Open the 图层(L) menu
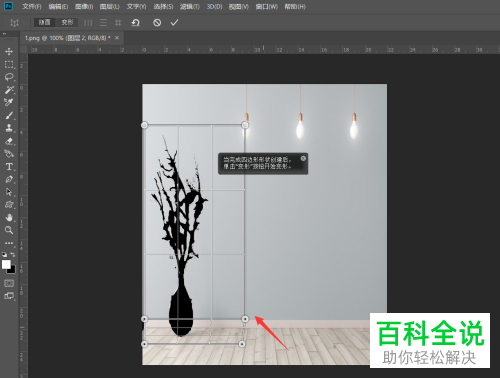Screen dimensions: 500x378 (110, 6)
